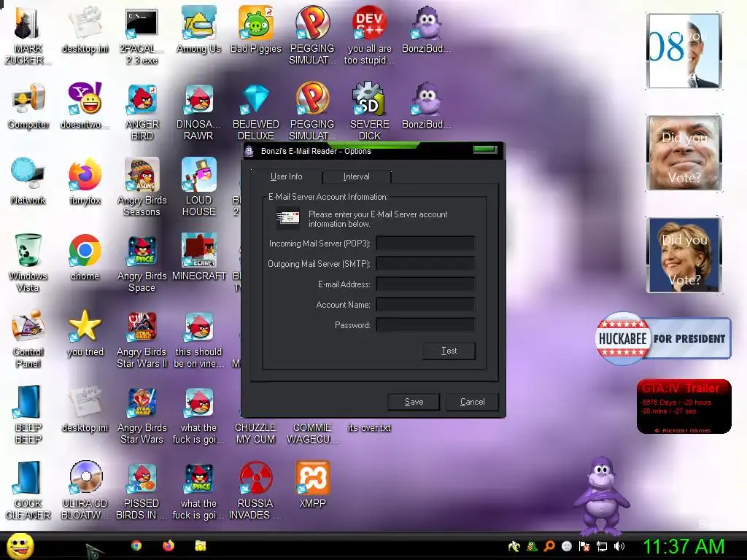This screenshot has height=560, width=747.
Task: Focus the E-mail Address input field
Action: pyautogui.click(x=425, y=284)
